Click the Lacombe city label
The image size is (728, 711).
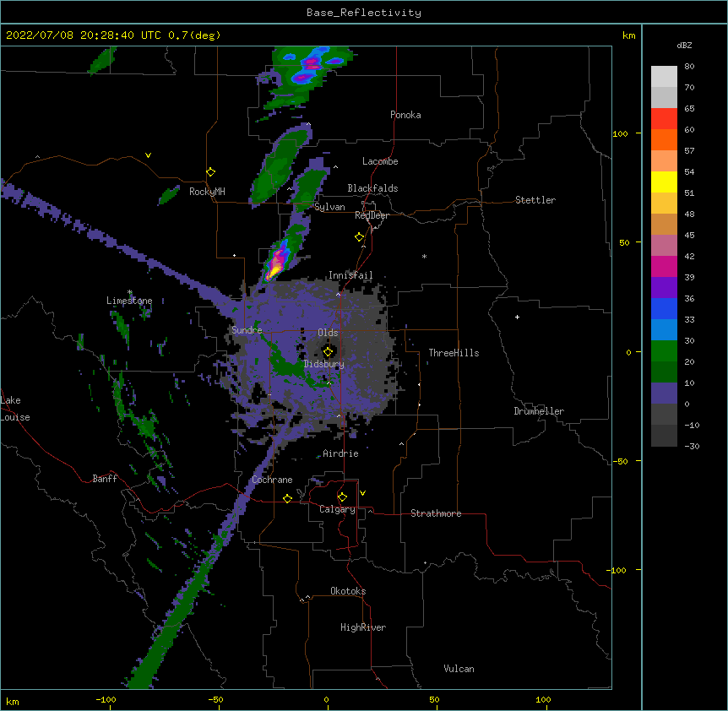click(380, 161)
